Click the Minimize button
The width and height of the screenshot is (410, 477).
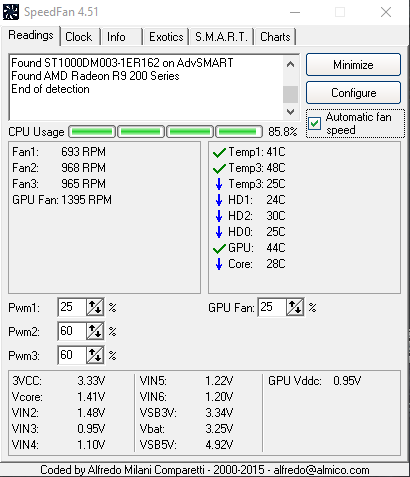point(353,65)
